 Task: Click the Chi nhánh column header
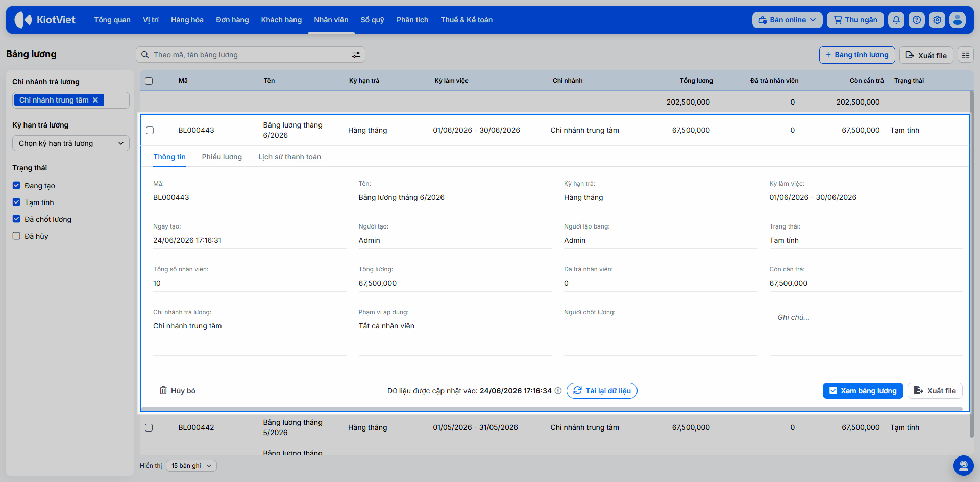point(568,81)
